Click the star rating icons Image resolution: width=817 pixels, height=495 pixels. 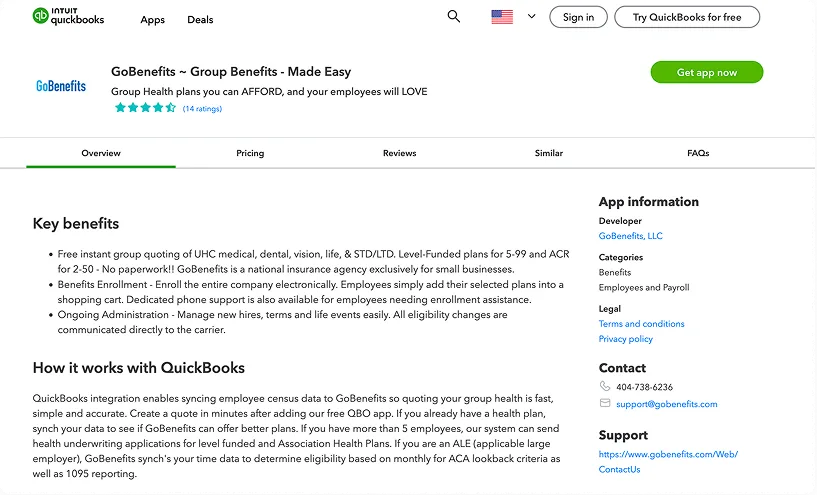[x=145, y=108]
